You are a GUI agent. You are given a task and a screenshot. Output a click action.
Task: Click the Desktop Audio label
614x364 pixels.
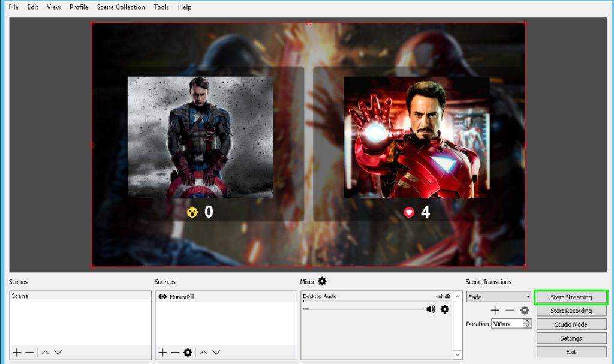[320, 297]
